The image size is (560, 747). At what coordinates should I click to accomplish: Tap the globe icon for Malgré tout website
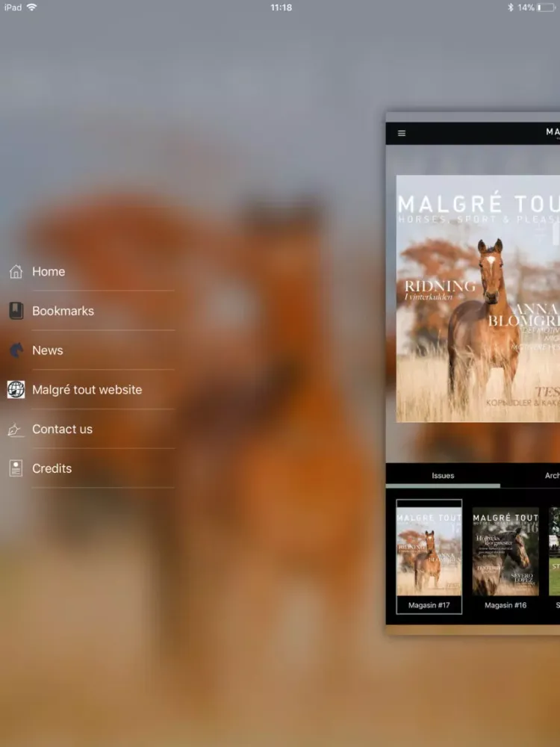(16, 390)
